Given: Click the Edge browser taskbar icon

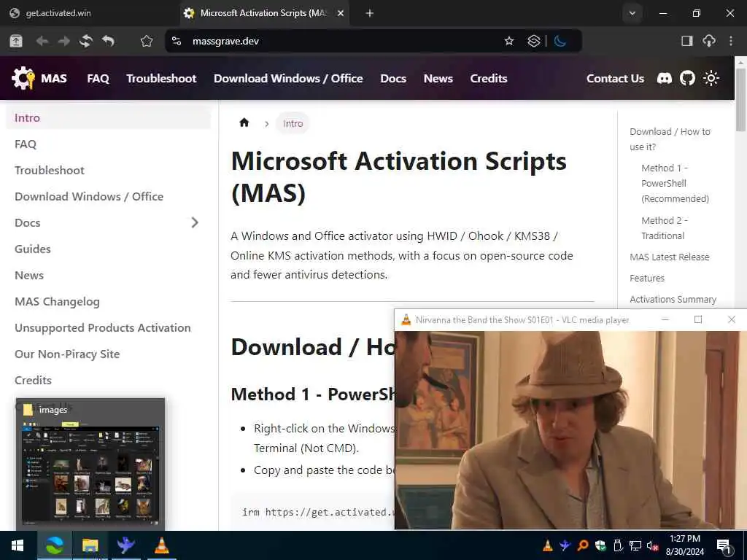Looking at the screenshot, I should 54,545.
